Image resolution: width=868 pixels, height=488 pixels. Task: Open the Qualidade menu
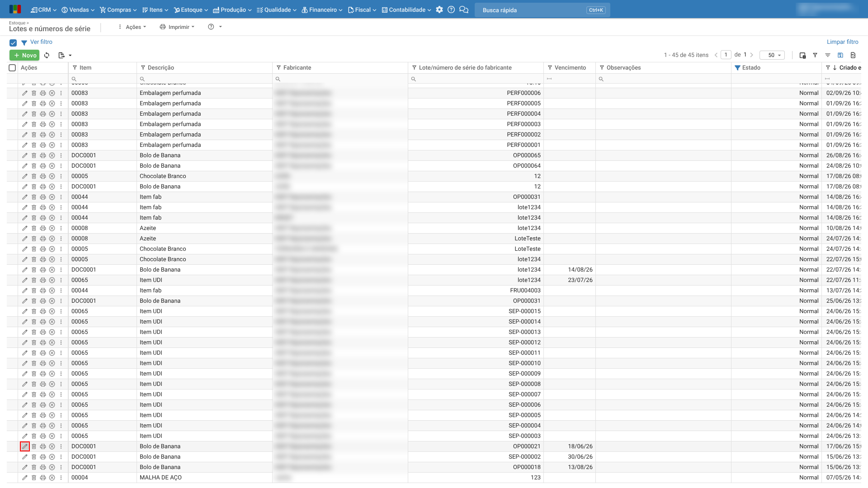(276, 10)
